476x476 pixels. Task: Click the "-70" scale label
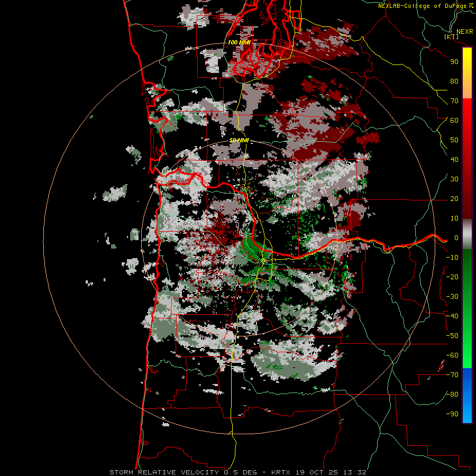(452, 375)
